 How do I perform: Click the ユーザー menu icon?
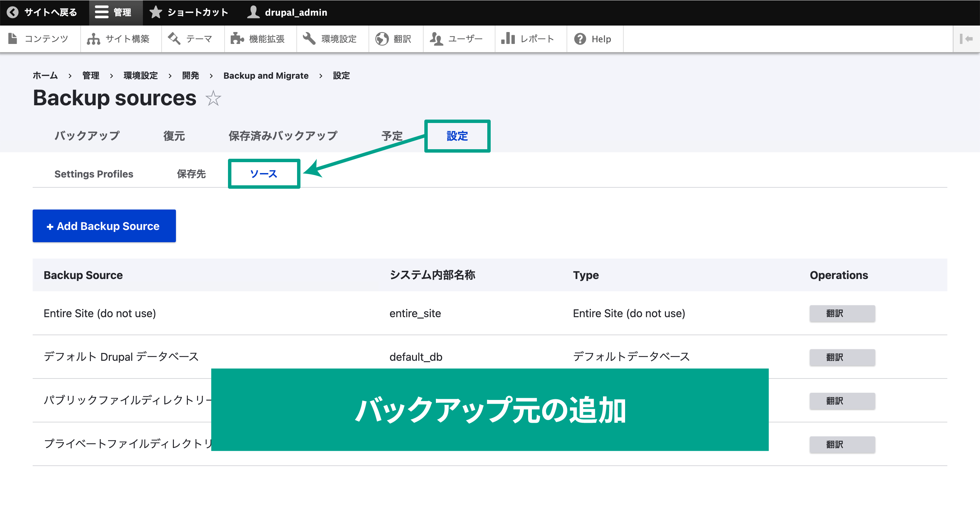pos(434,38)
